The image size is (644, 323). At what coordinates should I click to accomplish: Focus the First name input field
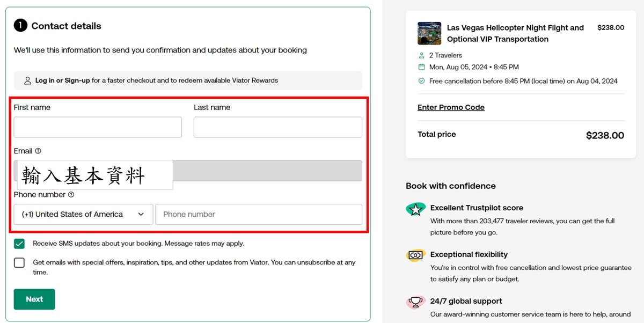click(x=98, y=127)
